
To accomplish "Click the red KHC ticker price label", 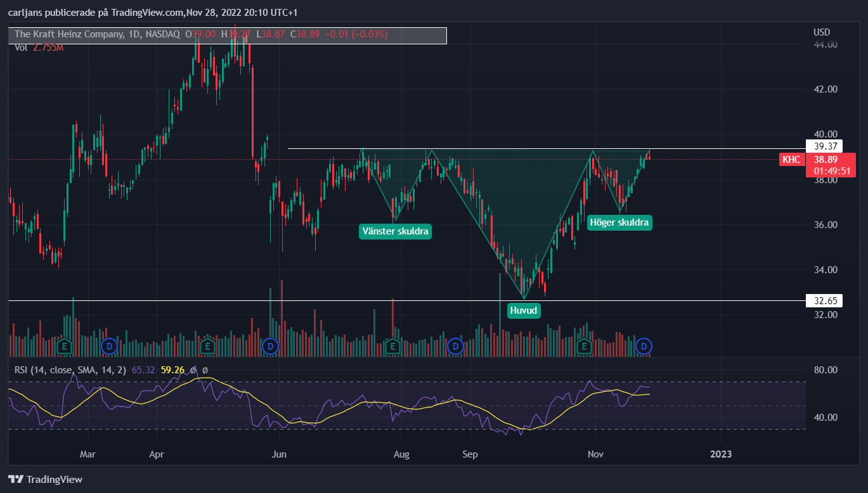I will tap(791, 160).
